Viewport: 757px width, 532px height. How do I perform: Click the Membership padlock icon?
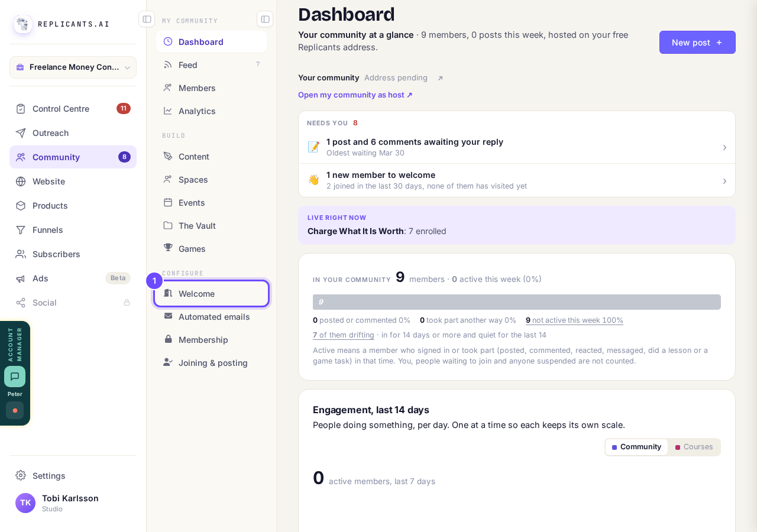[168, 339]
